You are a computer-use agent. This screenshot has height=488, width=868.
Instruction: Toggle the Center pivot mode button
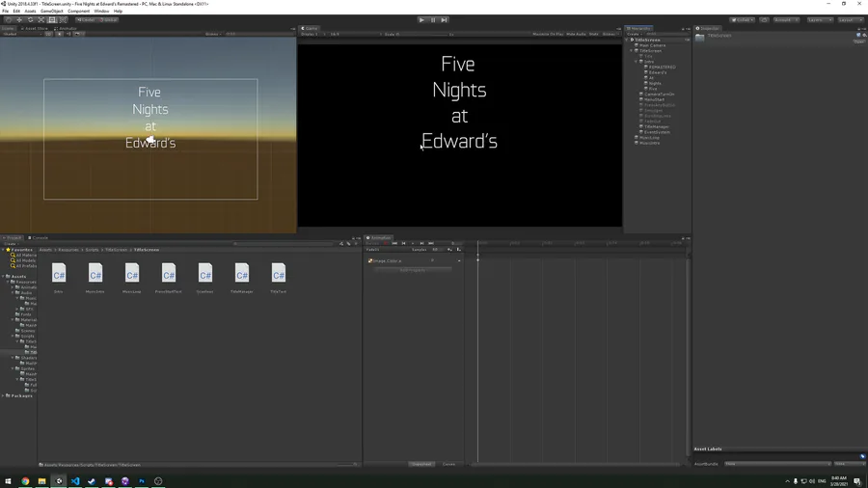point(86,20)
